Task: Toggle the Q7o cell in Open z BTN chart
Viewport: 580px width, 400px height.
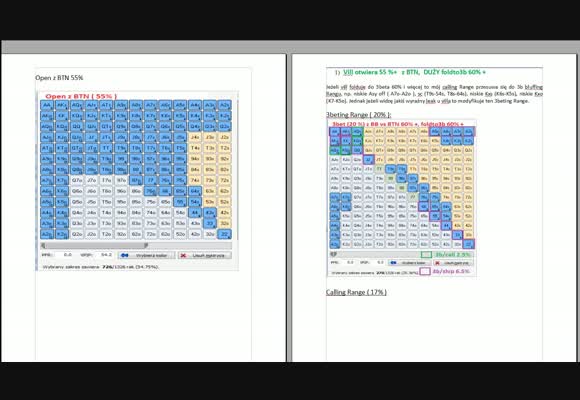Action: point(77,181)
